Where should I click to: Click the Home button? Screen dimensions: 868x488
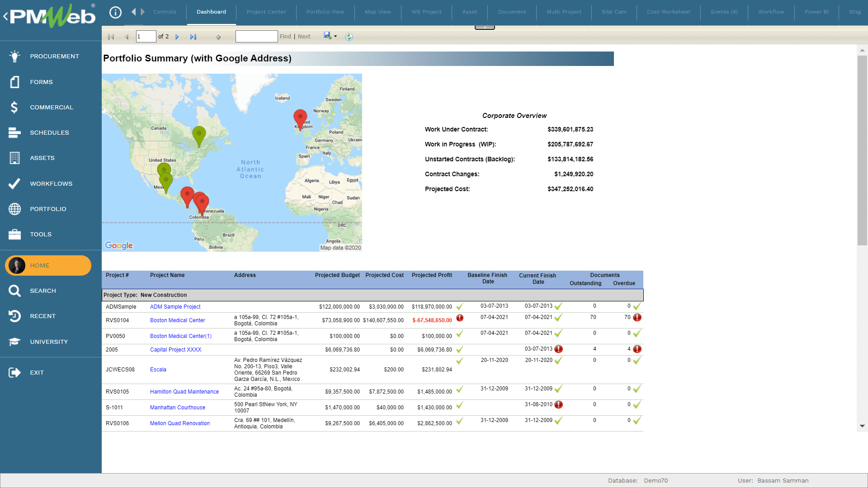48,265
